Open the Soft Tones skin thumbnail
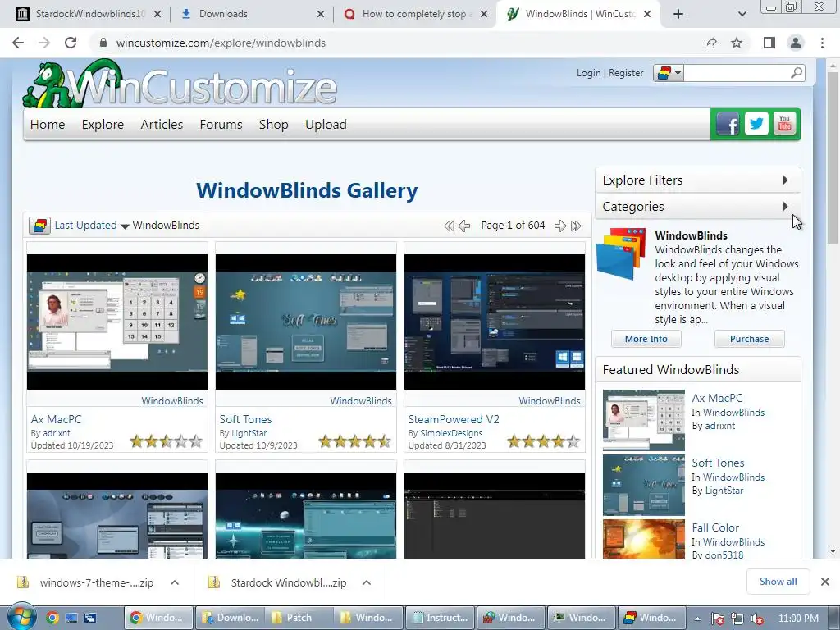This screenshot has height=630, width=840. (x=306, y=322)
